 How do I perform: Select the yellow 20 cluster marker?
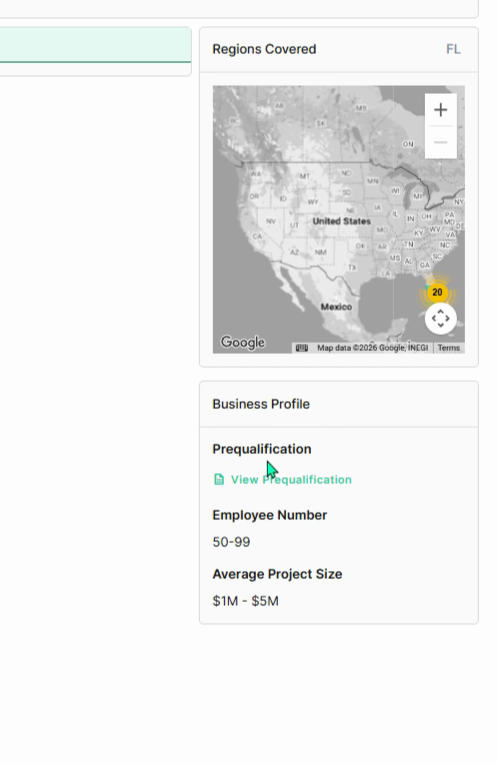437,293
